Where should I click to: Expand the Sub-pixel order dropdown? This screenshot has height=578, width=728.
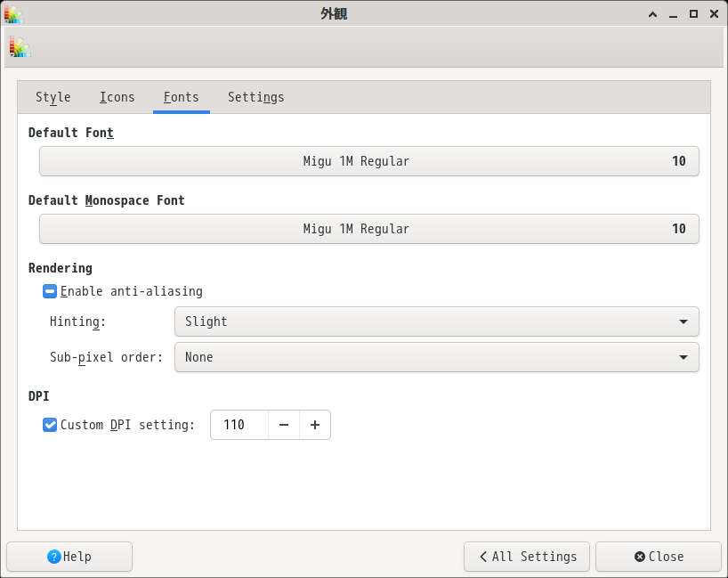coord(436,357)
